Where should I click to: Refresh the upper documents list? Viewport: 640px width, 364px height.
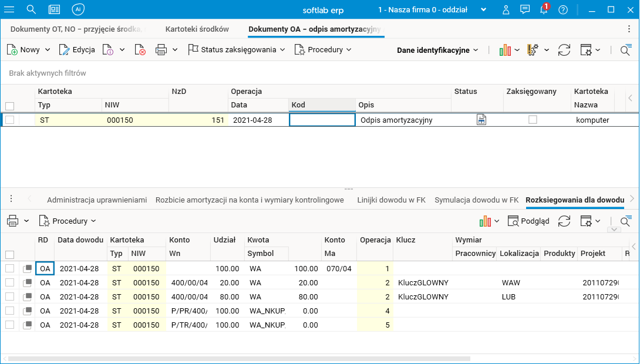tap(564, 50)
